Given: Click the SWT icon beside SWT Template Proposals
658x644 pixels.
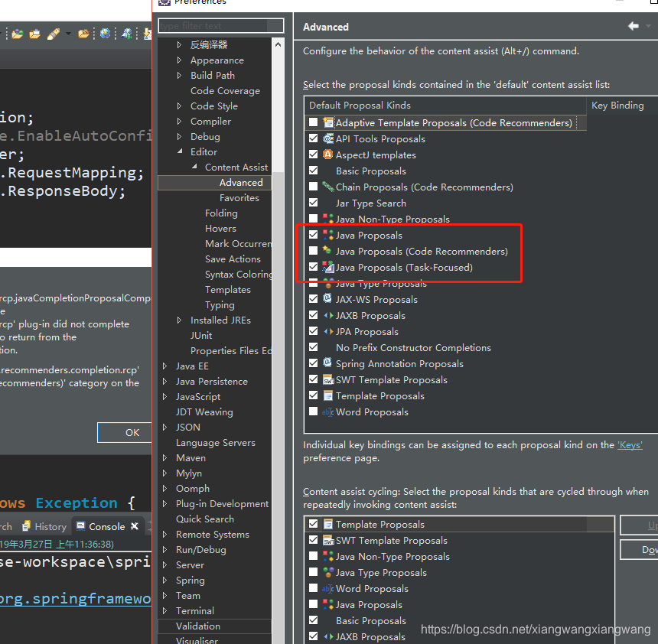Looking at the screenshot, I should click(327, 379).
